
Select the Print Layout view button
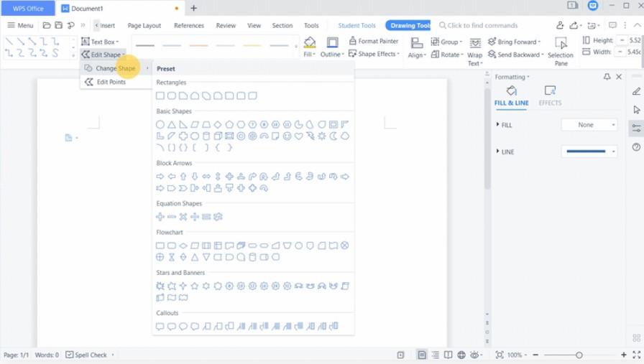422,355
